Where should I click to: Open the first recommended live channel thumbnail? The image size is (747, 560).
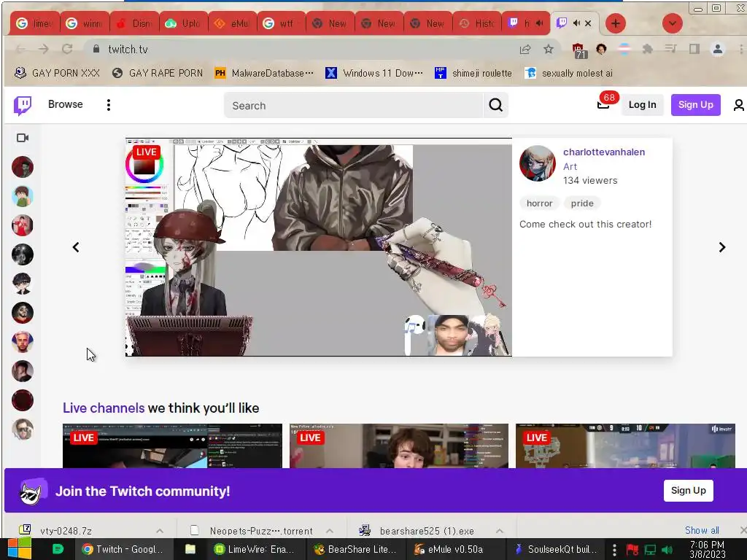tap(172, 446)
